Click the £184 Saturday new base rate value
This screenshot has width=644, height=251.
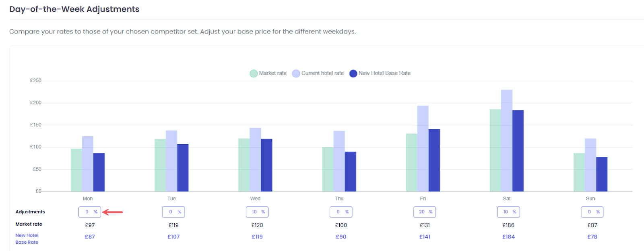(508, 237)
